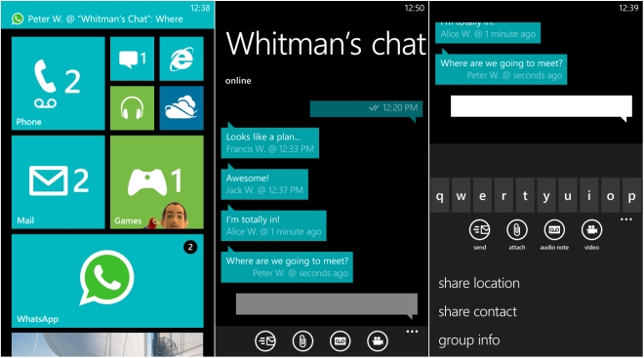Tap the labeled audio note button
The width and height of the screenshot is (644, 358).
click(554, 234)
